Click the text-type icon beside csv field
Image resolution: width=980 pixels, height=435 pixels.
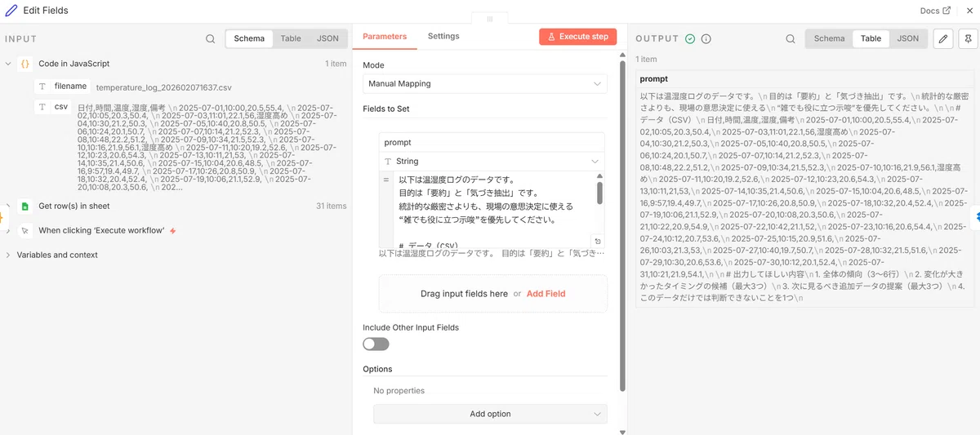[x=43, y=106]
